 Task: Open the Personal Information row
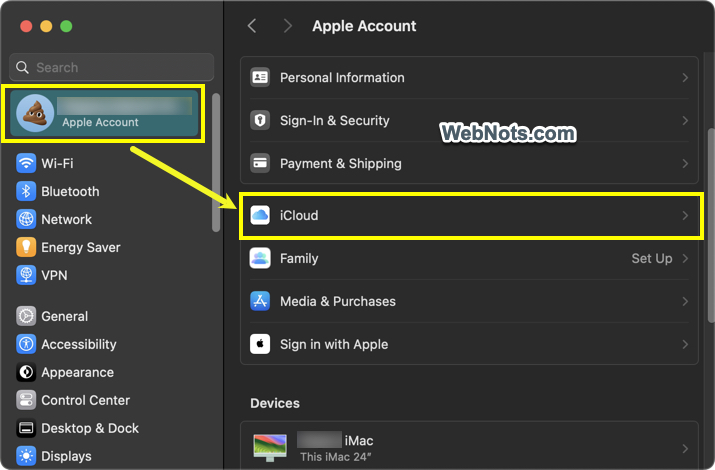pos(469,77)
